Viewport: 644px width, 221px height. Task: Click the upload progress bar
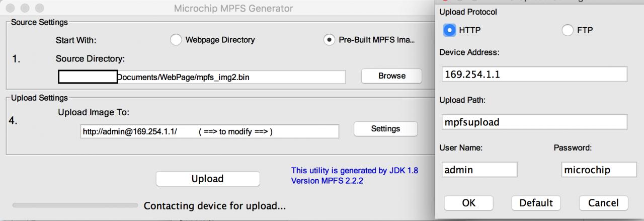tap(75, 205)
